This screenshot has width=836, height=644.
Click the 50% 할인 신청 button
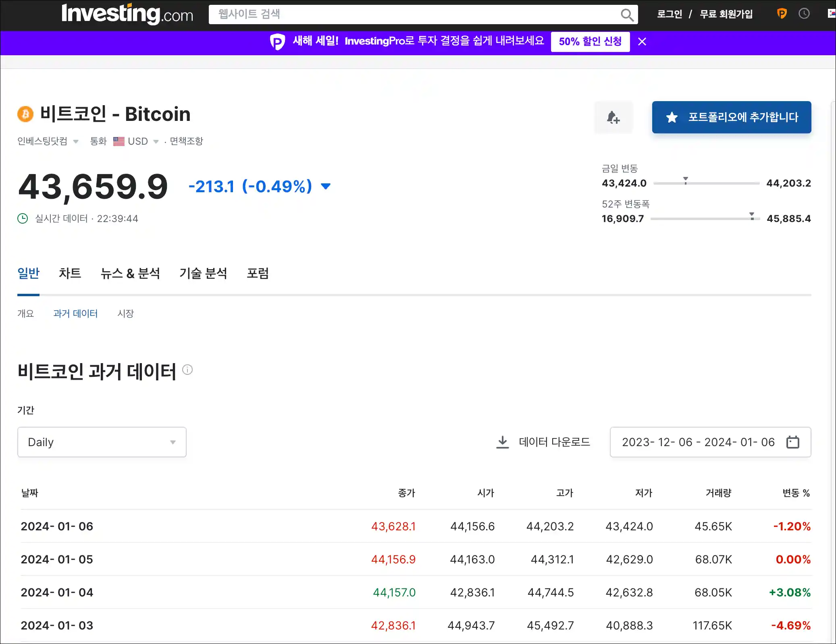pos(590,42)
